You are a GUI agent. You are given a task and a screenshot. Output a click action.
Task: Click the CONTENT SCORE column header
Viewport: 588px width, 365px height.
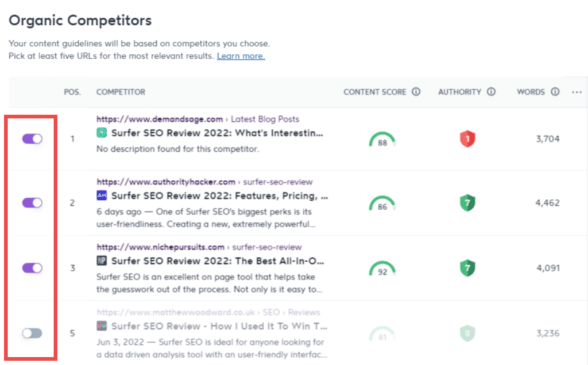pyautogui.click(x=374, y=92)
